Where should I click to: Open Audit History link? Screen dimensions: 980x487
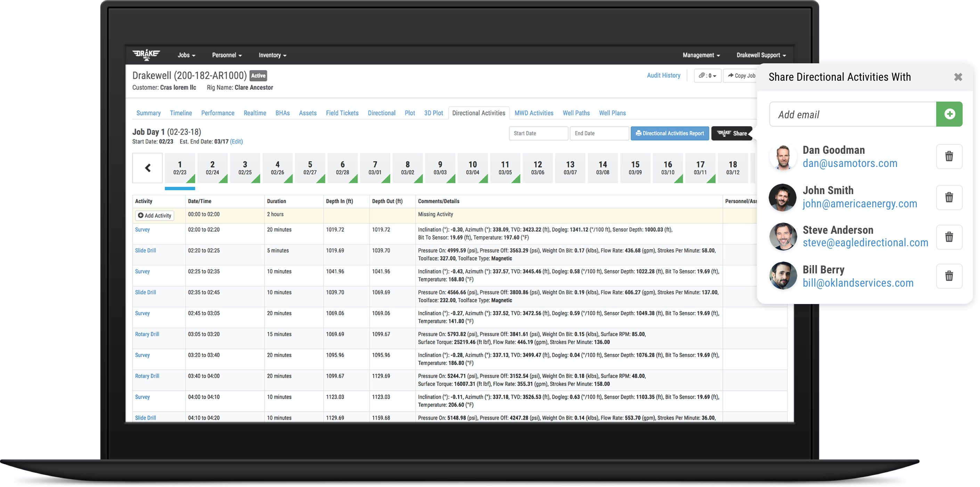[663, 75]
